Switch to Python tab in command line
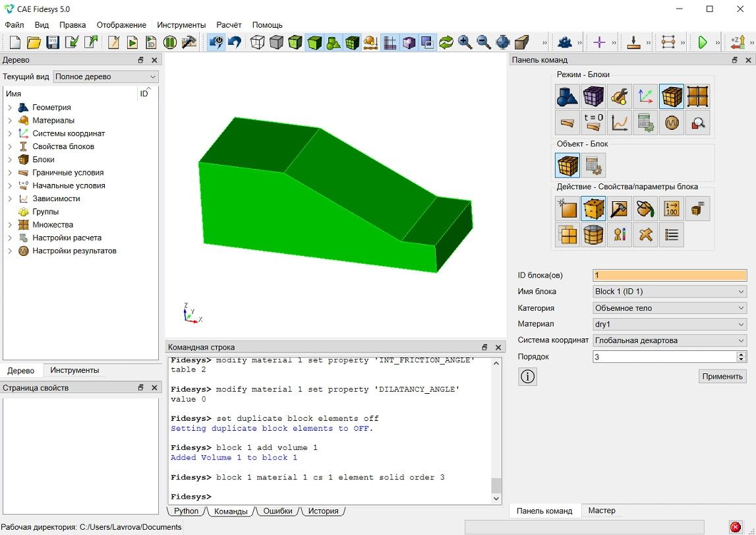Screen dimensions: 756x535 pyautogui.click(x=186, y=511)
